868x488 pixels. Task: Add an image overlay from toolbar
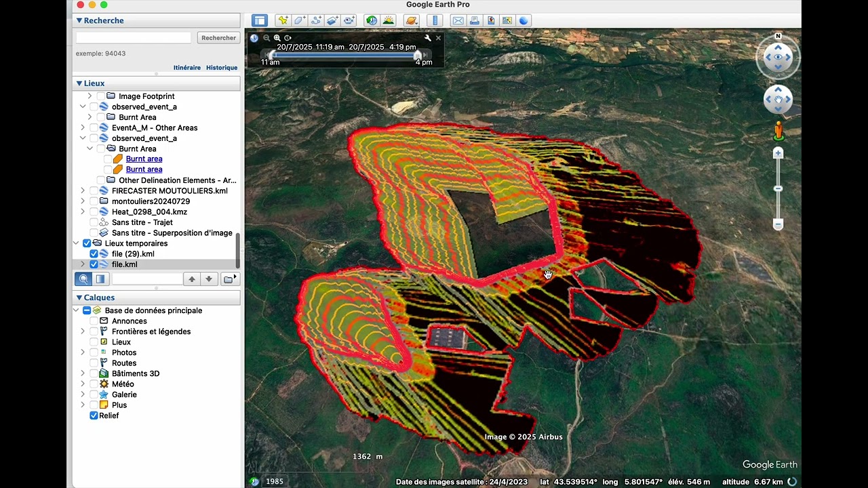[x=333, y=20]
